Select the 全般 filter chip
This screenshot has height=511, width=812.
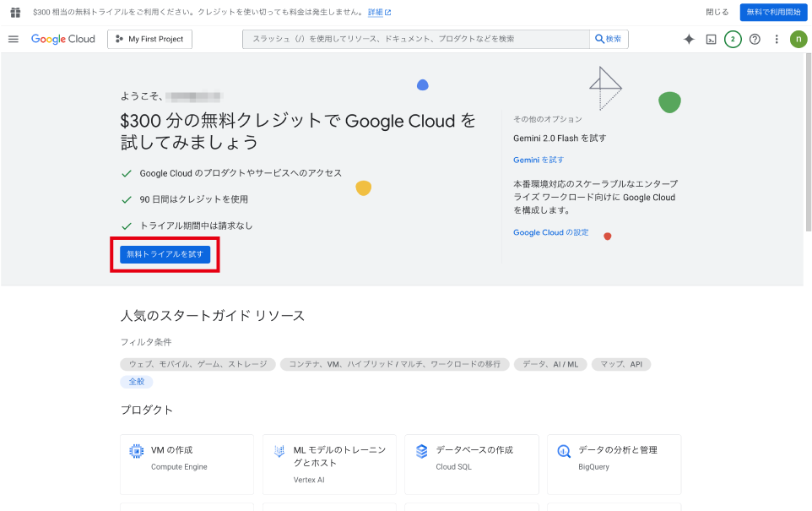pyautogui.click(x=137, y=381)
